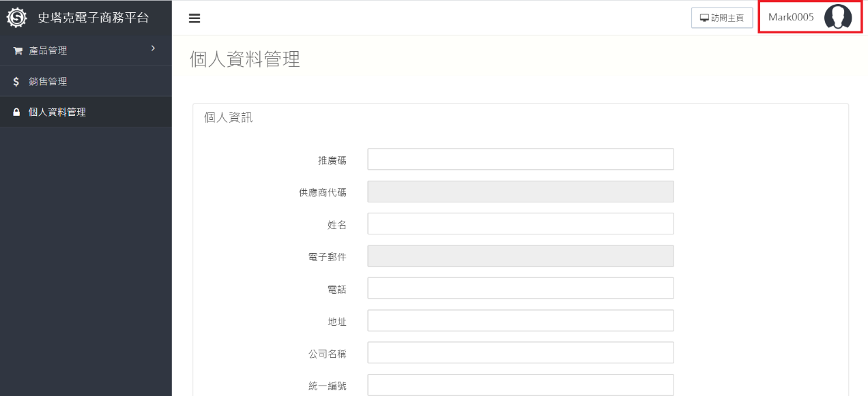Click the lock icon for 個人資料管理

[x=17, y=112]
